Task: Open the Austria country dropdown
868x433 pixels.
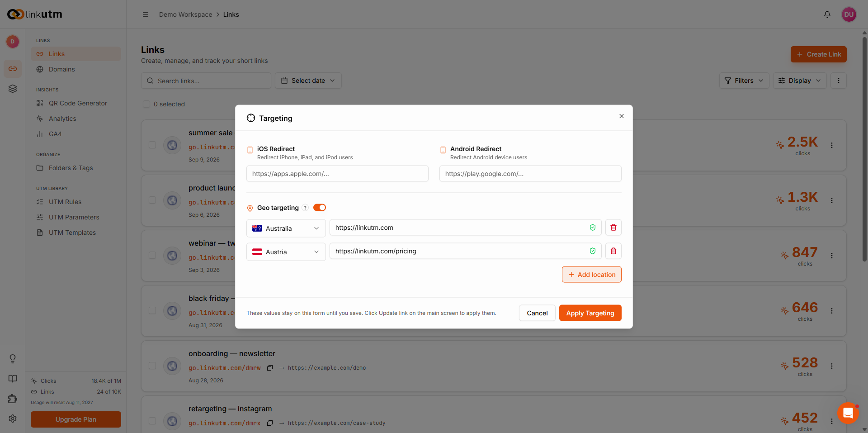Action: tap(286, 252)
